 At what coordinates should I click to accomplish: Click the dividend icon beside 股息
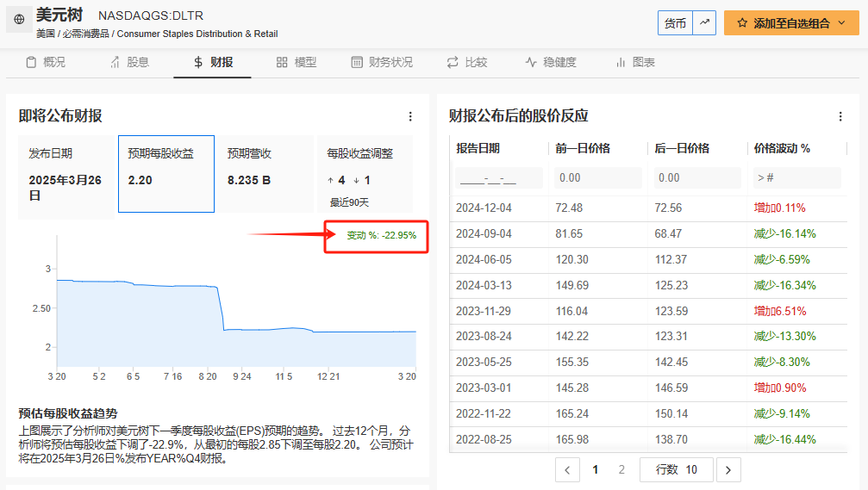(115, 63)
